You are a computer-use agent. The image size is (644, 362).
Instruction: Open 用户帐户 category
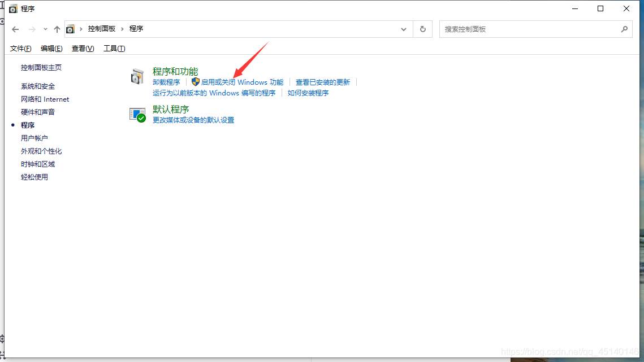coord(34,138)
